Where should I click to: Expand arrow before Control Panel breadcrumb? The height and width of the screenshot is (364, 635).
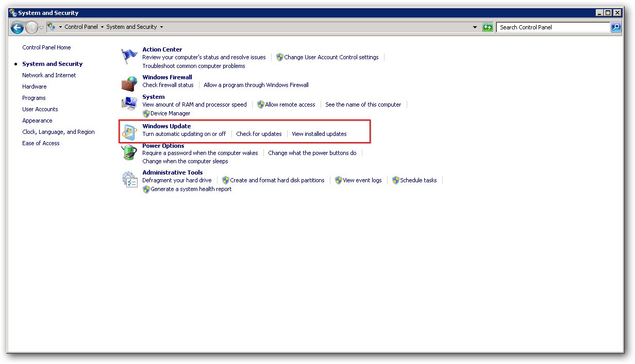point(60,27)
